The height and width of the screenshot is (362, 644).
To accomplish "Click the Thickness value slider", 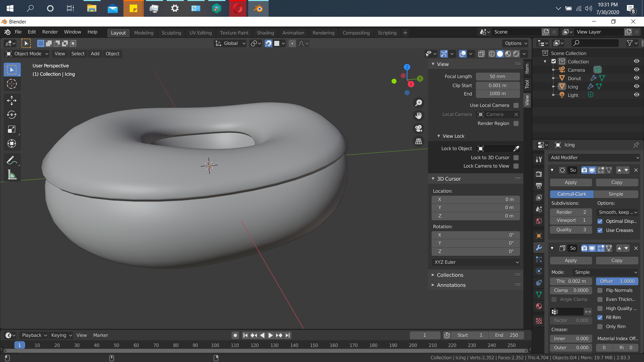I will (571, 281).
